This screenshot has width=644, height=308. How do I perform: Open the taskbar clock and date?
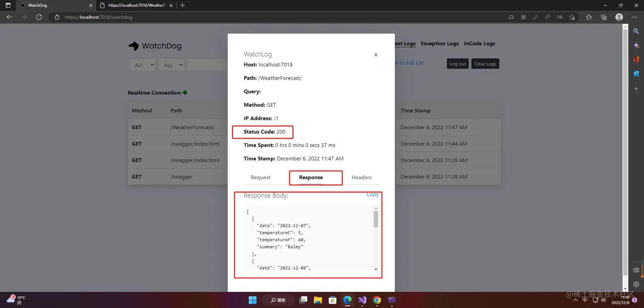(x=621, y=299)
